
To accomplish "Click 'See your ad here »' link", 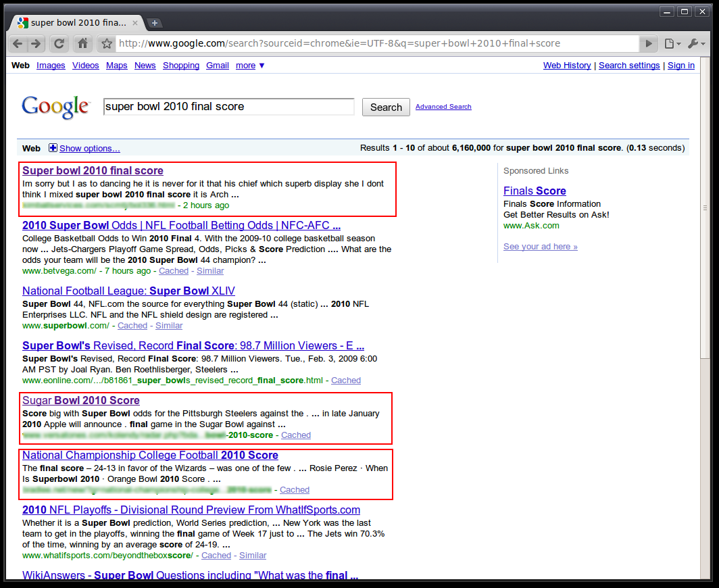I will point(541,246).
